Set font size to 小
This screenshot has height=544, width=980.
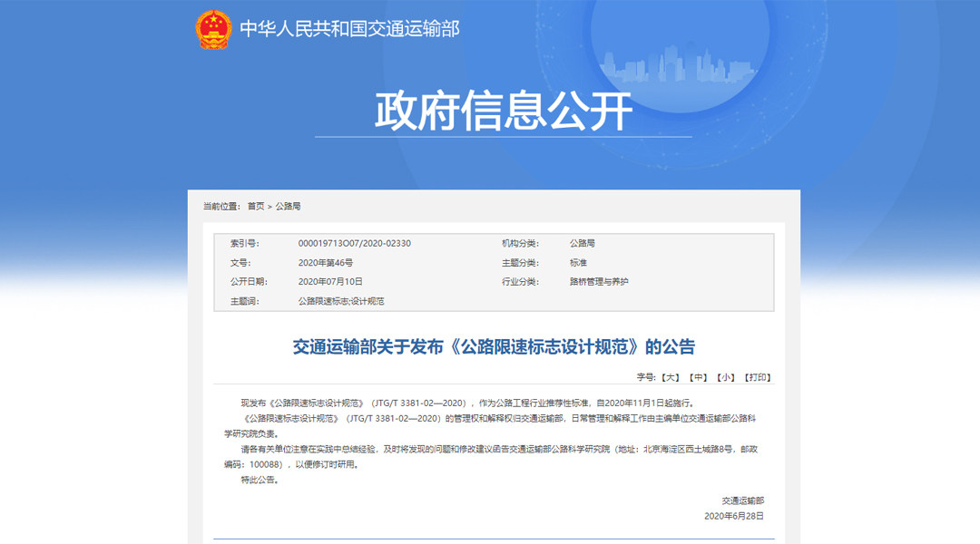pos(725,377)
